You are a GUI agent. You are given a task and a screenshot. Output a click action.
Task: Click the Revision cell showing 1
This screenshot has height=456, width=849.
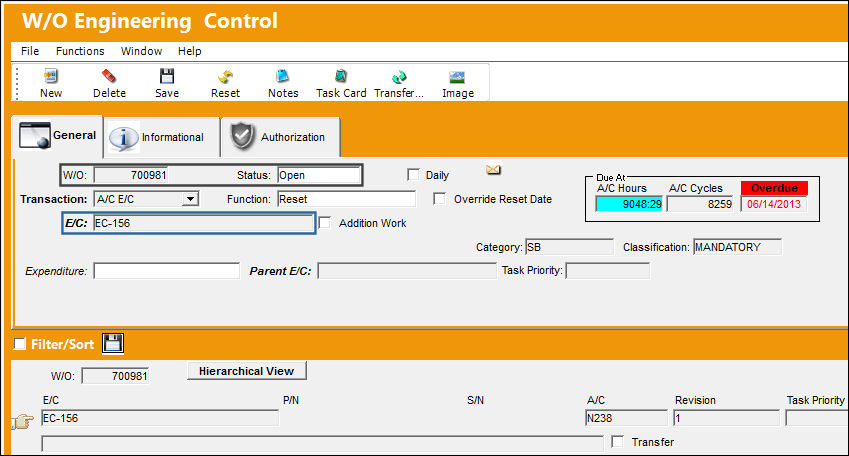726,418
